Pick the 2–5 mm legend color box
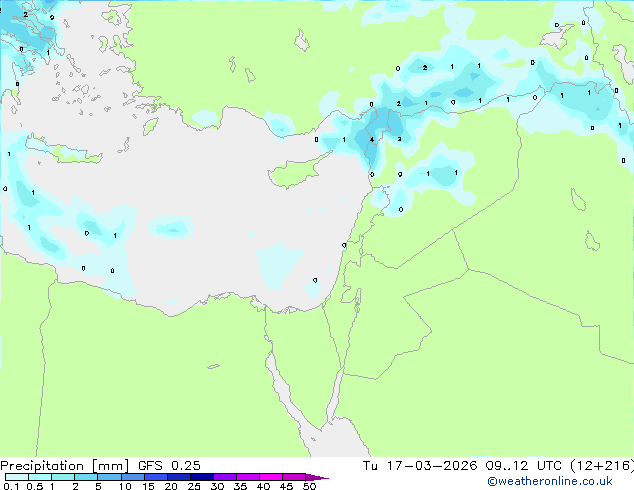The height and width of the screenshot is (490, 634). [86, 477]
